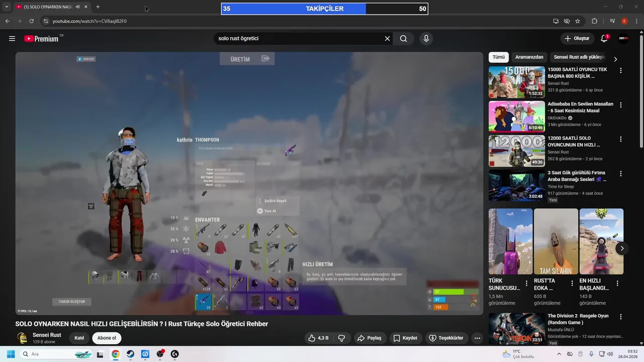Viewport: 644px width, 362px height.
Task: Reload the page
Action: [x=32, y=21]
